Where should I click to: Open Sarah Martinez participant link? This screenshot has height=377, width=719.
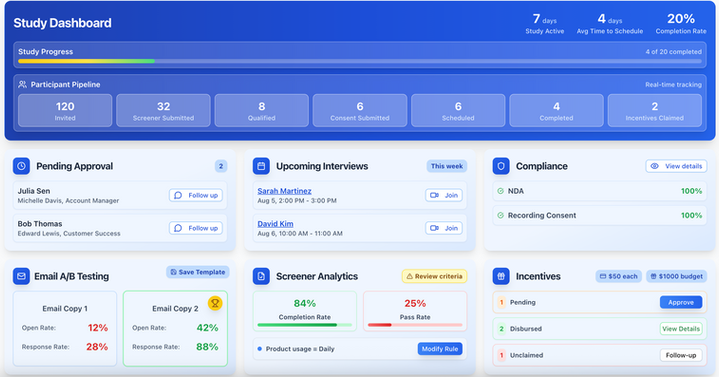284,191
